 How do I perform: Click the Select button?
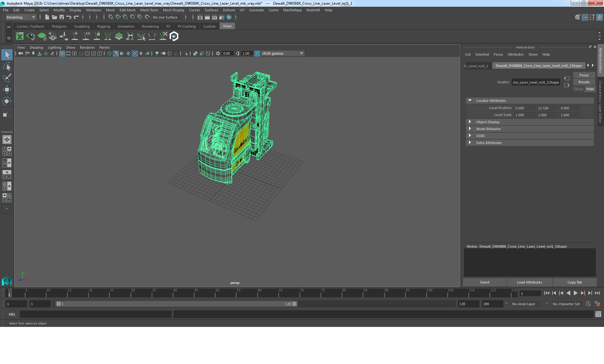(484, 282)
